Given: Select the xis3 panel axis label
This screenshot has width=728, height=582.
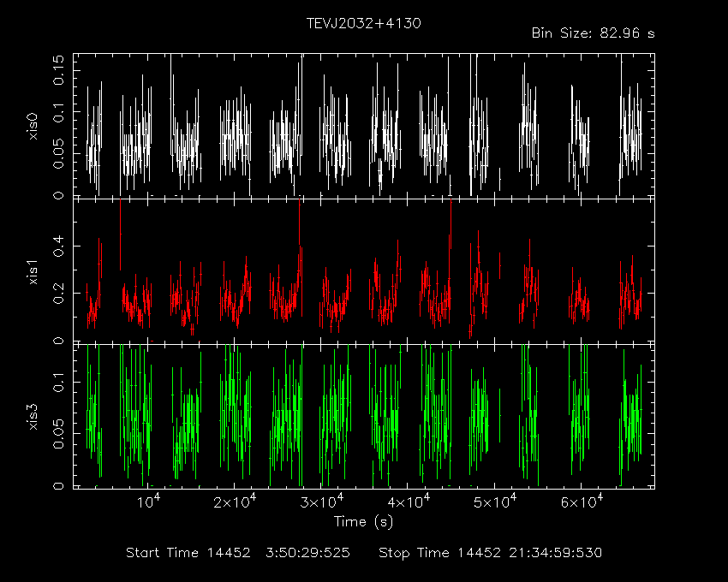Looking at the screenshot, I should coord(33,417).
